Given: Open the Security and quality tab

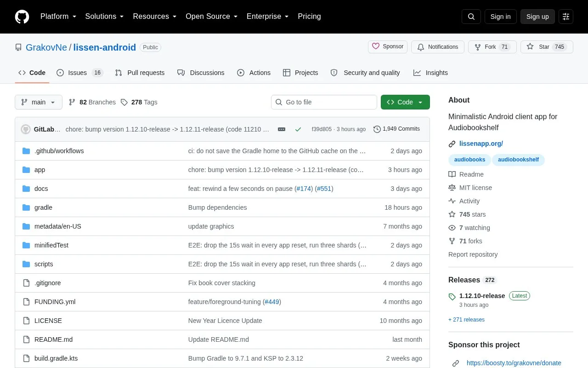Looking at the screenshot, I should [x=365, y=73].
